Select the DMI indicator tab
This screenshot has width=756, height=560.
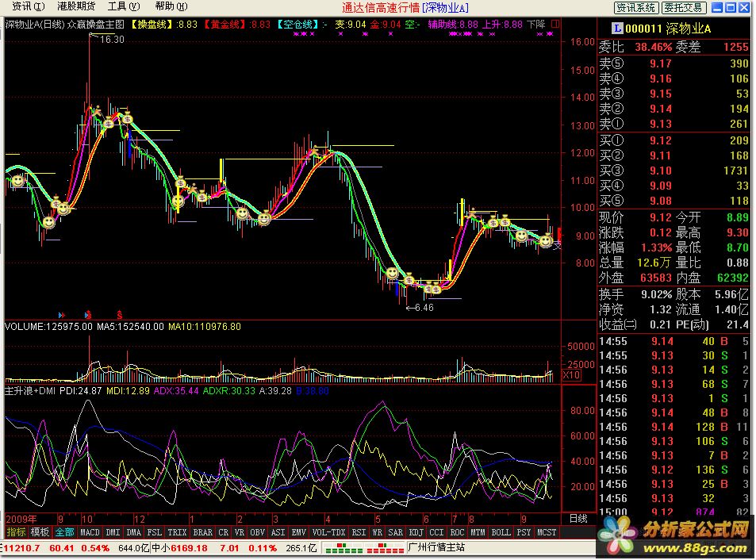point(113,532)
